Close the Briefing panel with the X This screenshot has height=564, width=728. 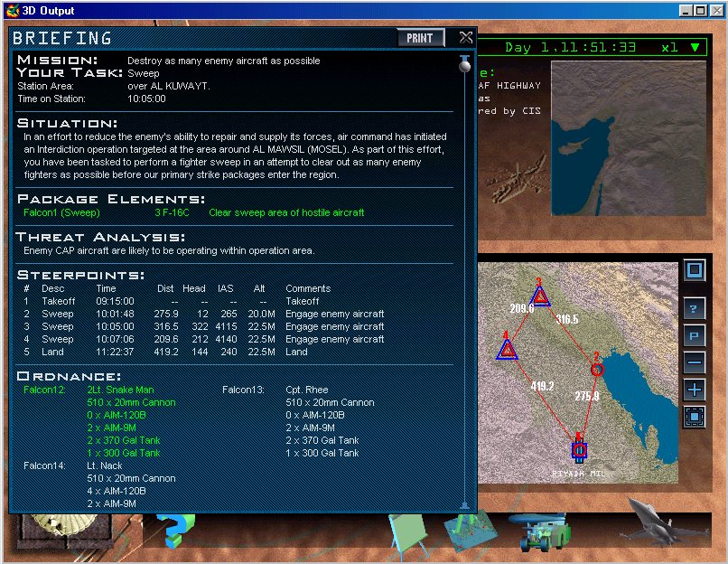click(x=466, y=38)
